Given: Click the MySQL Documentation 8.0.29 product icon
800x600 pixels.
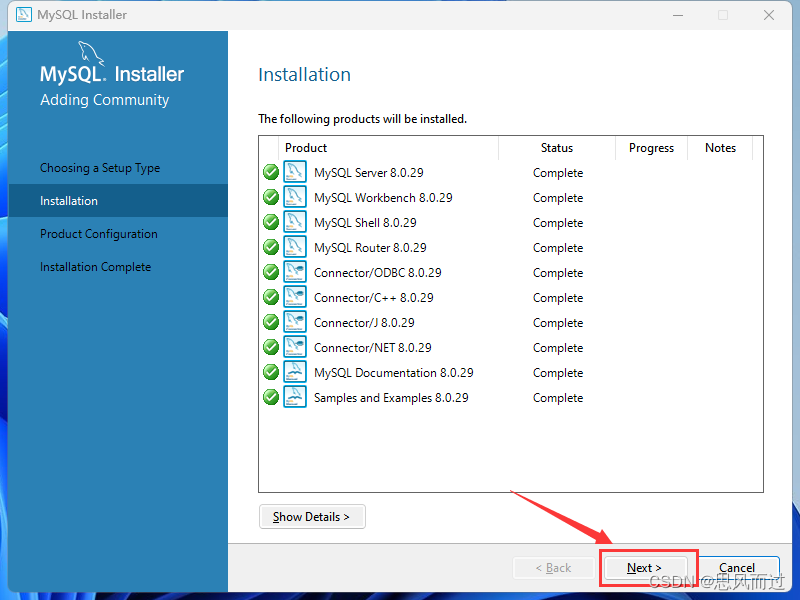Looking at the screenshot, I should [295, 372].
